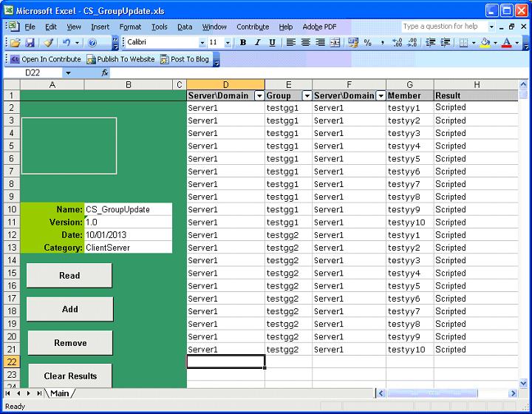The image size is (532, 414).
Task: Switch to the Main sheet tab
Action: tap(59, 393)
